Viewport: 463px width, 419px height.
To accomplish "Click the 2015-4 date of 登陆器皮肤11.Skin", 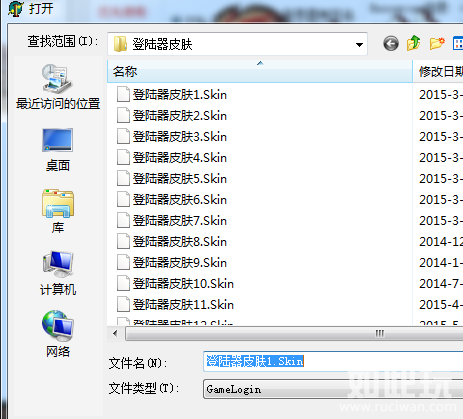I will tap(441, 304).
